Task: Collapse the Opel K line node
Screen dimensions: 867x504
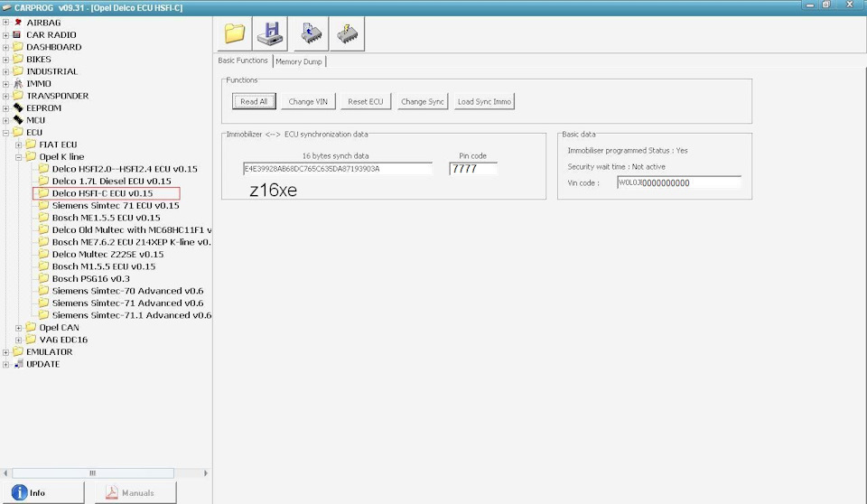Action: click(x=19, y=157)
